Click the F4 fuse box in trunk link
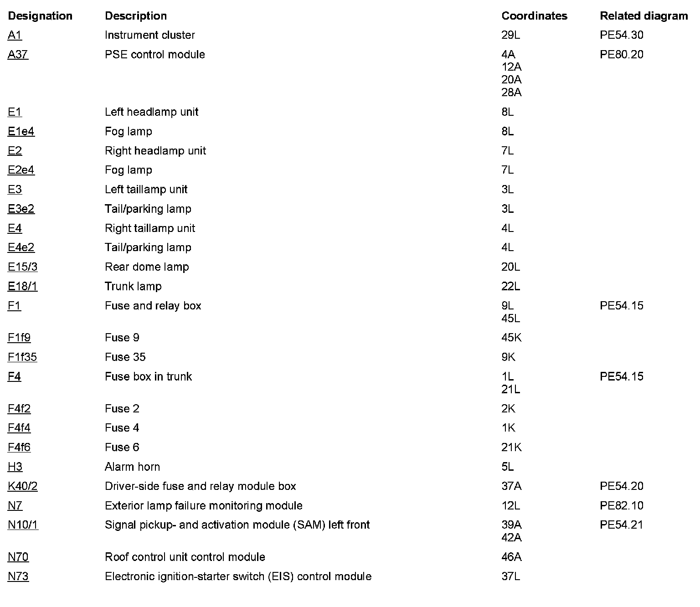Viewport: 700px width, 607px height. [x=14, y=376]
